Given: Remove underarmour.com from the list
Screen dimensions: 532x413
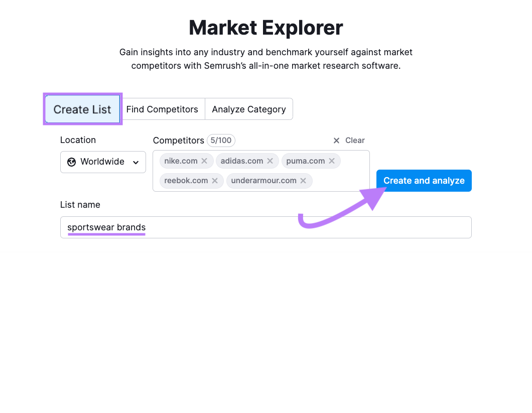Looking at the screenshot, I should (303, 180).
